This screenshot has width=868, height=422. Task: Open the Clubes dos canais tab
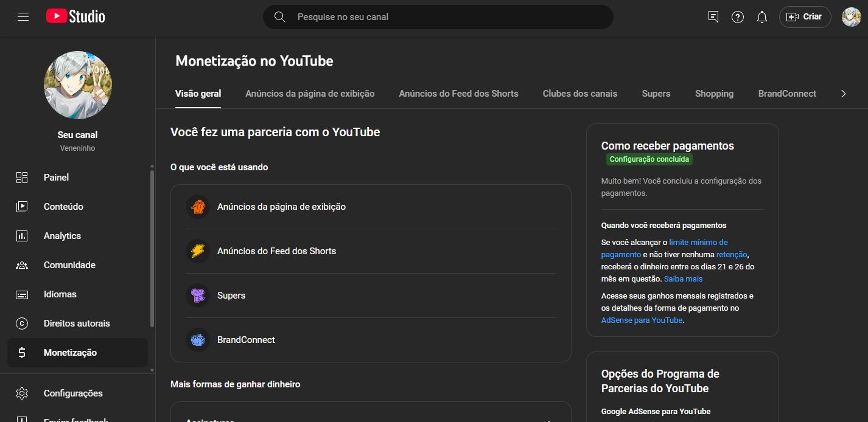point(580,94)
